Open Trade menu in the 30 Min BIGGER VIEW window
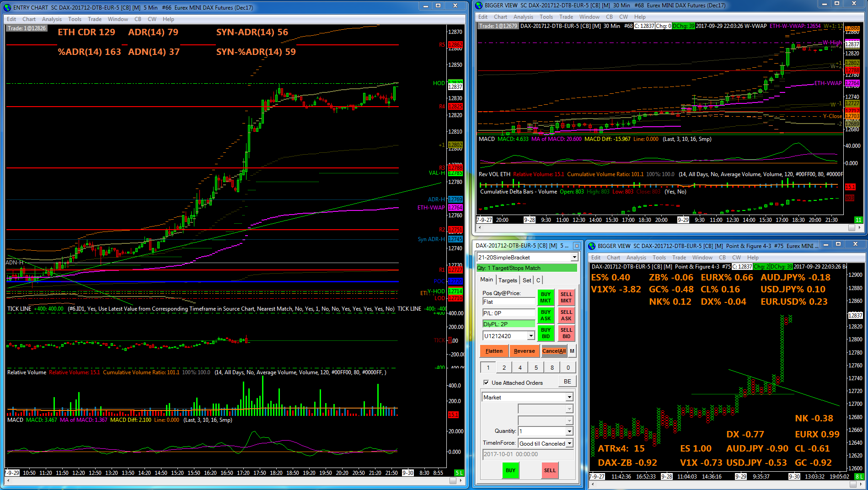This screenshot has width=868, height=490. coord(566,17)
